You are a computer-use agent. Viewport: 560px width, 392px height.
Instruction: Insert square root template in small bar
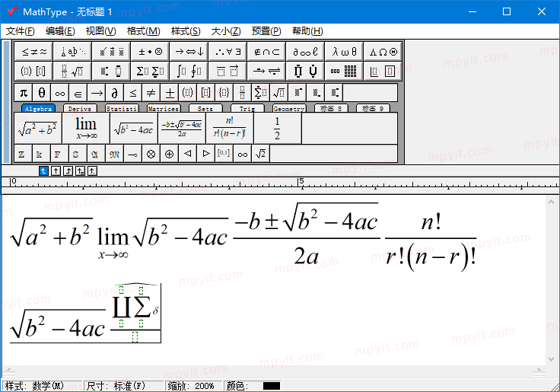(x=279, y=93)
